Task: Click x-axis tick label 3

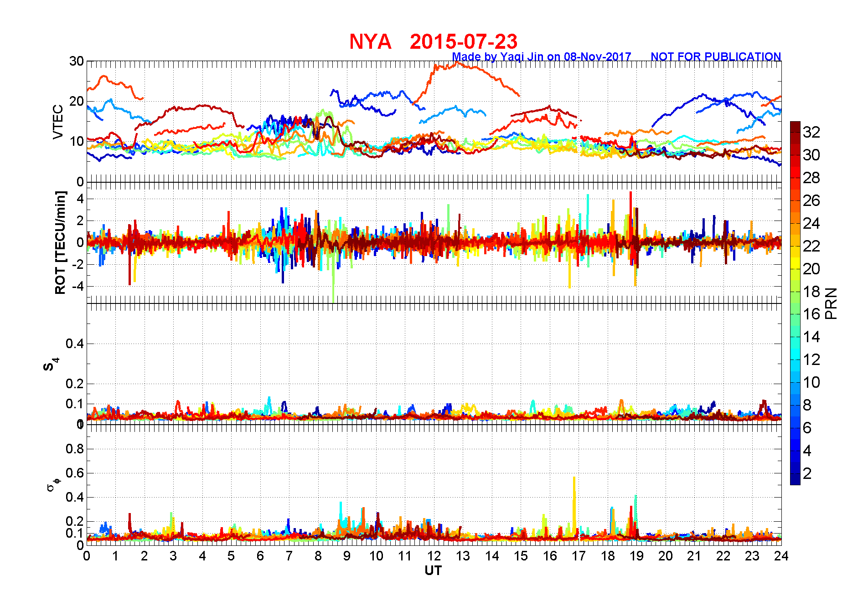Action: (173, 556)
